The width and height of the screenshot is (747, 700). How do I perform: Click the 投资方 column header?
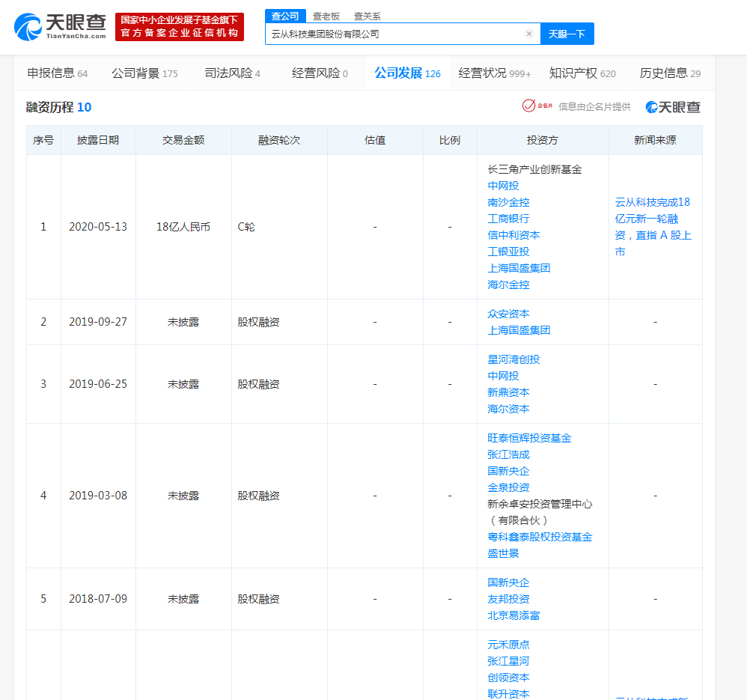click(542, 140)
